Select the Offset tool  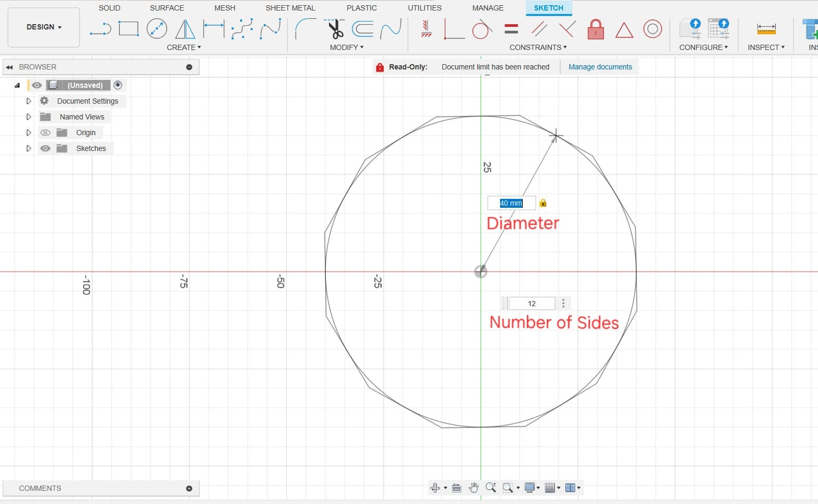(363, 29)
